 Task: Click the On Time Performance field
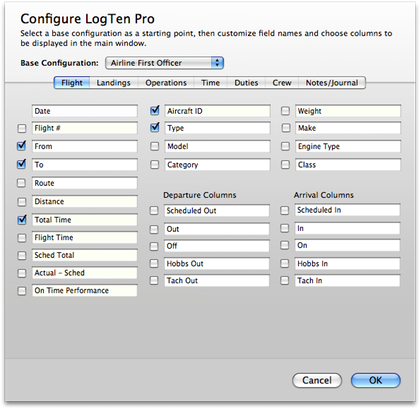[85, 290]
